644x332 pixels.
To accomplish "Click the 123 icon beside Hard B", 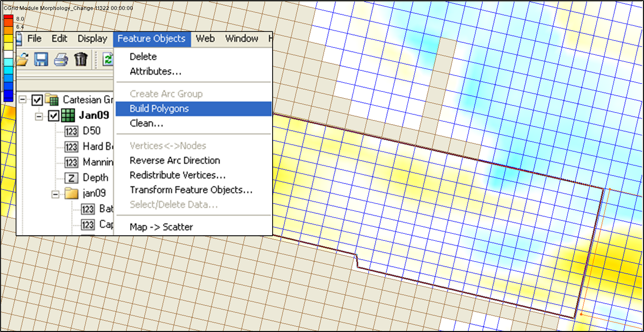I will pos(71,147).
